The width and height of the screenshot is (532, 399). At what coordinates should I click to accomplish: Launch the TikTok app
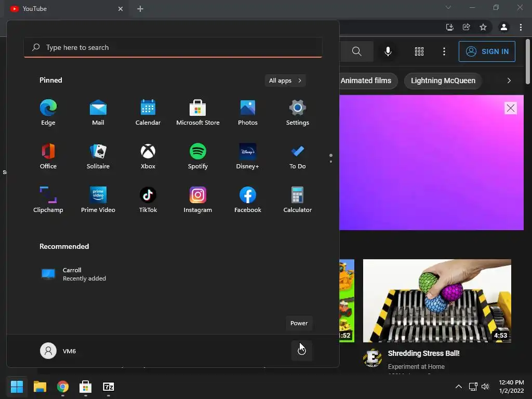click(x=148, y=200)
